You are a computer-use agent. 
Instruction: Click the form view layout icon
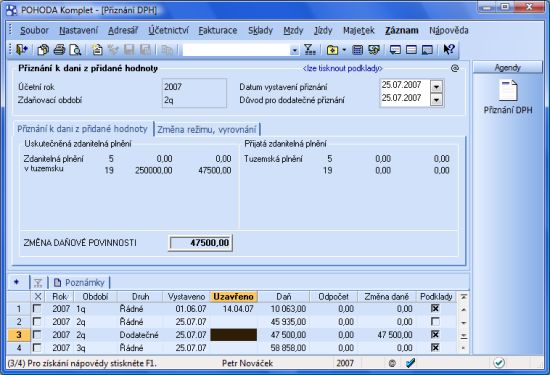coord(395,50)
